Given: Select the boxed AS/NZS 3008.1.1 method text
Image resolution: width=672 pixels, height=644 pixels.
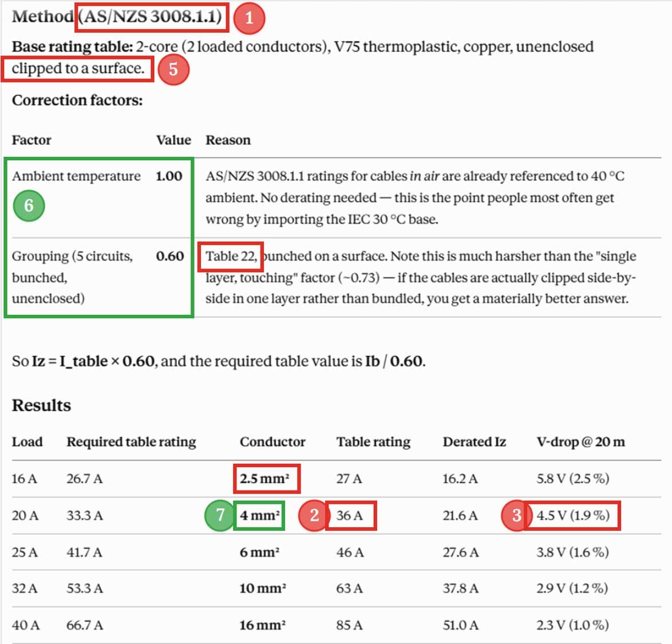Looking at the screenshot, I should [152, 17].
